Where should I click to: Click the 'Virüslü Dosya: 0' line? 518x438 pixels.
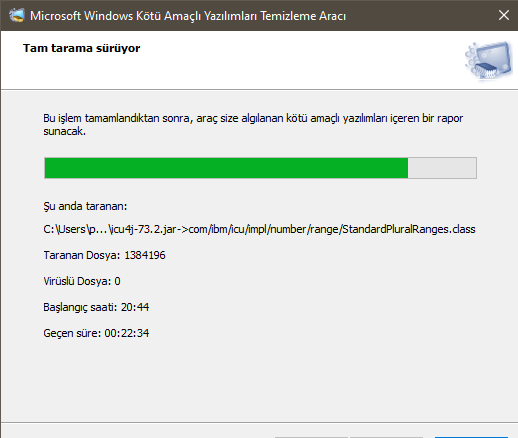pos(82,281)
